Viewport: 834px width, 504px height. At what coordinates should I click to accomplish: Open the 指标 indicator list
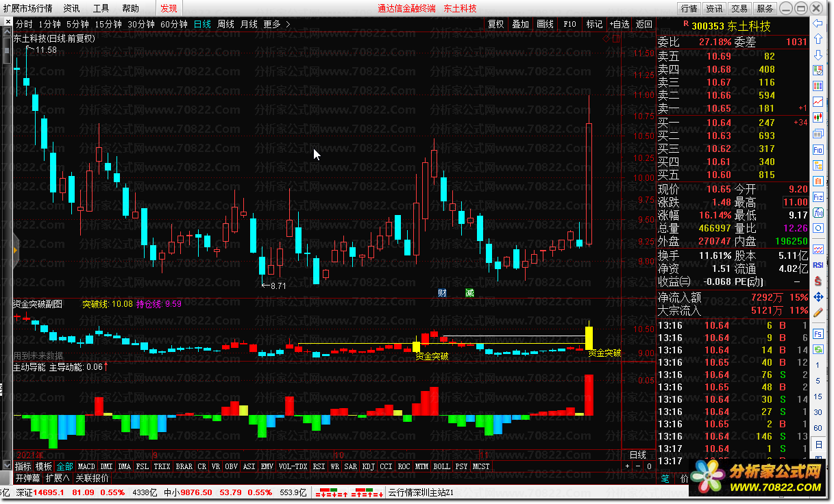23,466
